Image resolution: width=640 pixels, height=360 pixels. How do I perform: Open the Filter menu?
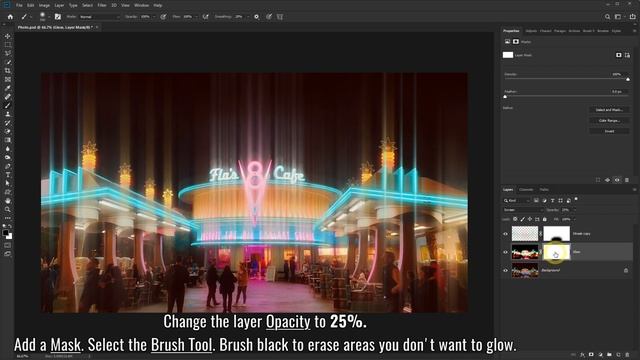pos(102,5)
